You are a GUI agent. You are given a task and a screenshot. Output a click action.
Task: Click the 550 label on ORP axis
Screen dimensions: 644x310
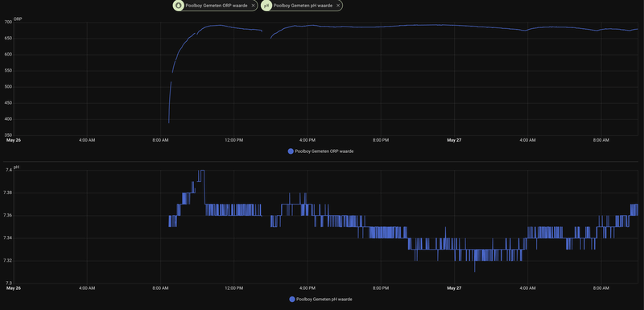(8, 71)
